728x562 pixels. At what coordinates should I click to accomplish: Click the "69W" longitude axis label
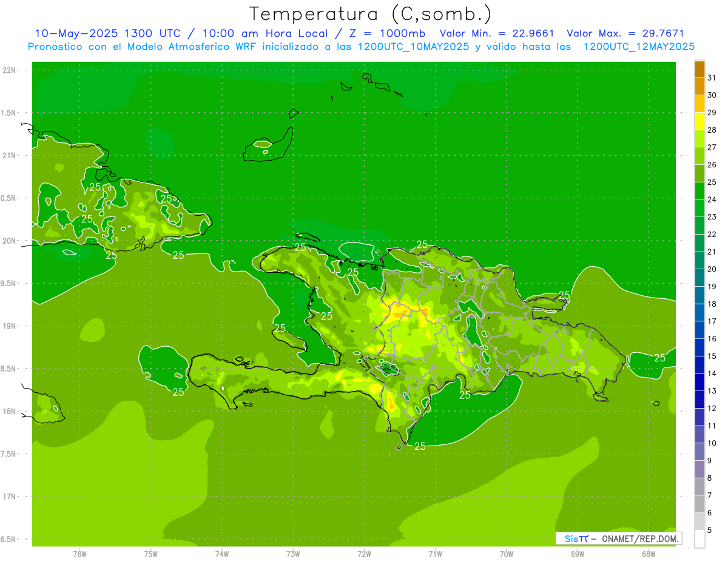pos(578,554)
